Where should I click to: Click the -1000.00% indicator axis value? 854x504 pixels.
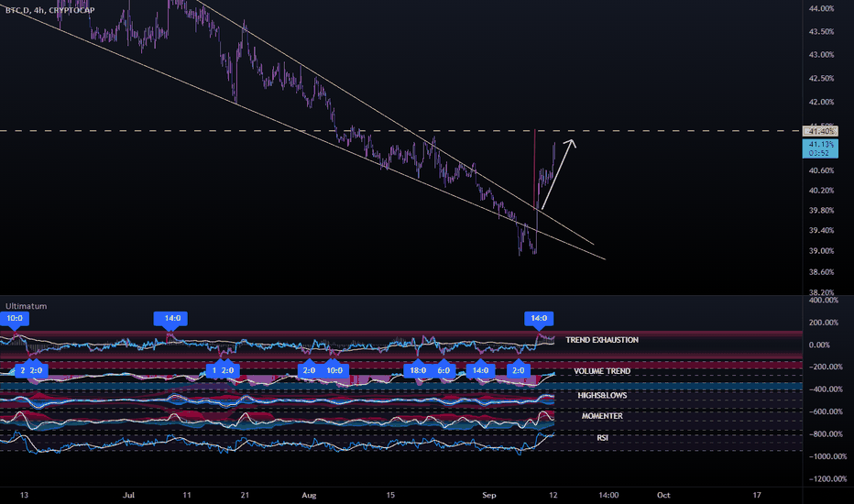[827, 456]
